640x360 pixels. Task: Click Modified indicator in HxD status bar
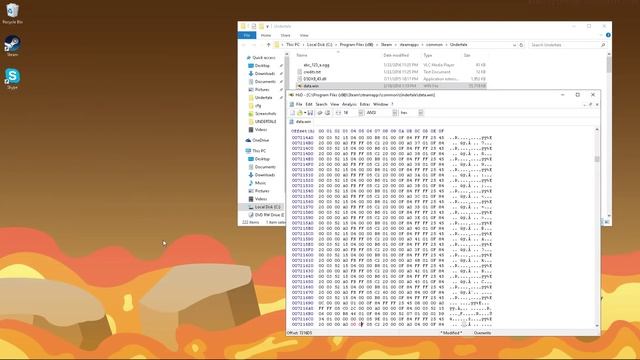tap(451, 333)
